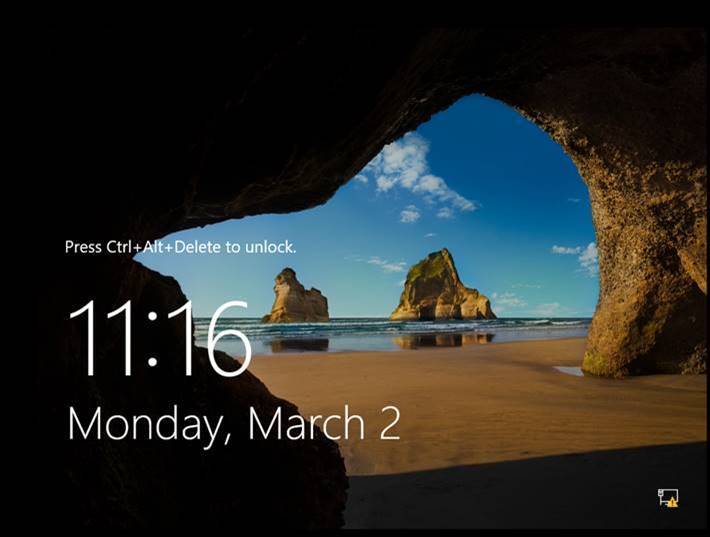The height and width of the screenshot is (537, 710).
Task: Click the yellow warning badge on network icon
Action: tap(673, 502)
